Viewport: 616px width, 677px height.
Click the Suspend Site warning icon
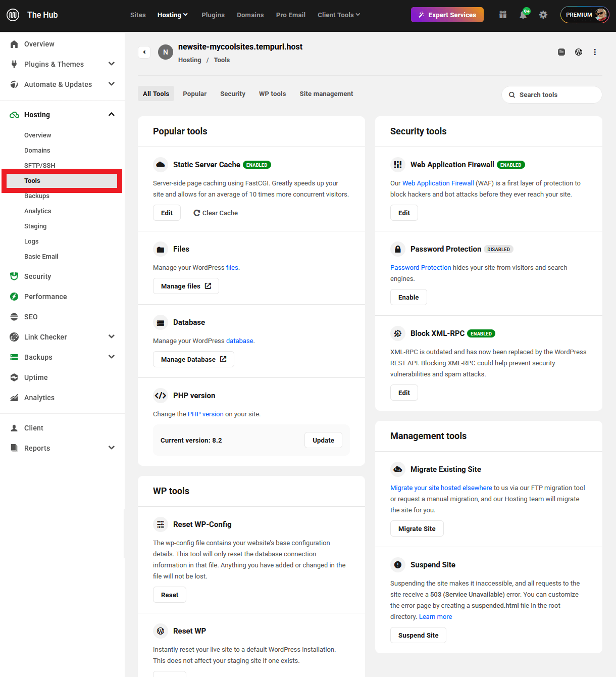pyautogui.click(x=398, y=565)
